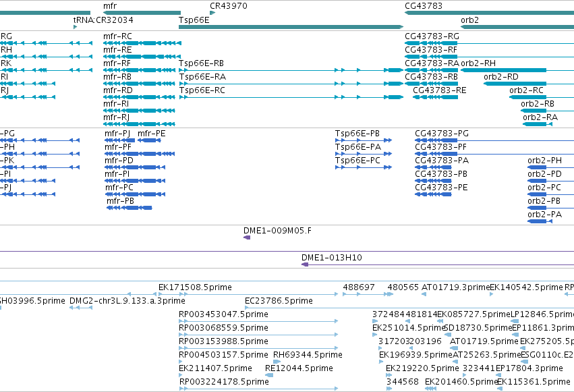Click transcript label mfr-RC
574x392 pixels.
(117, 36)
